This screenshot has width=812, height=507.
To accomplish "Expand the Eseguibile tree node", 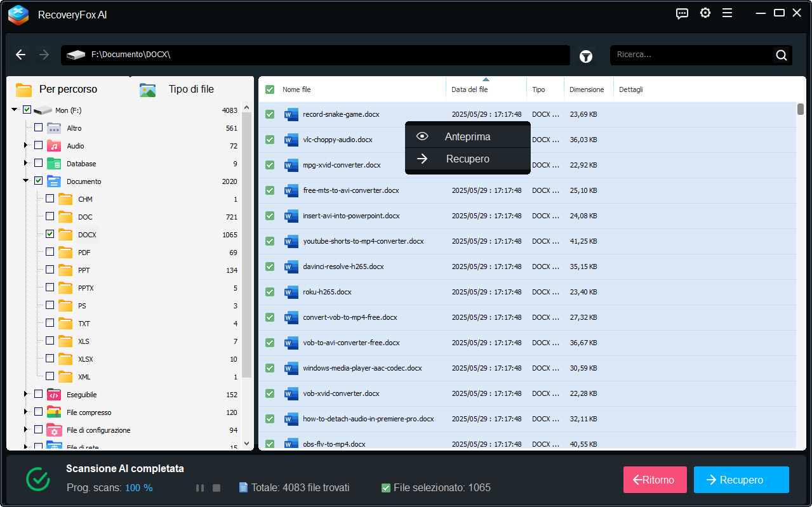I will click(x=26, y=394).
